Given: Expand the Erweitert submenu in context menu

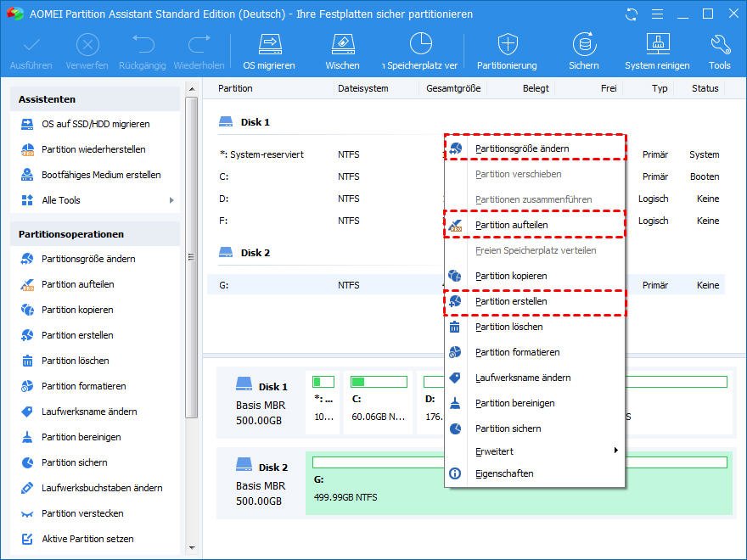Looking at the screenshot, I should point(535,451).
